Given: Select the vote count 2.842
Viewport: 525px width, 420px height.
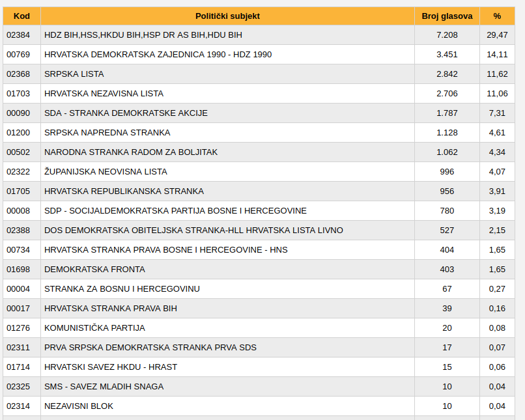Looking at the screenshot, I should point(447,74).
